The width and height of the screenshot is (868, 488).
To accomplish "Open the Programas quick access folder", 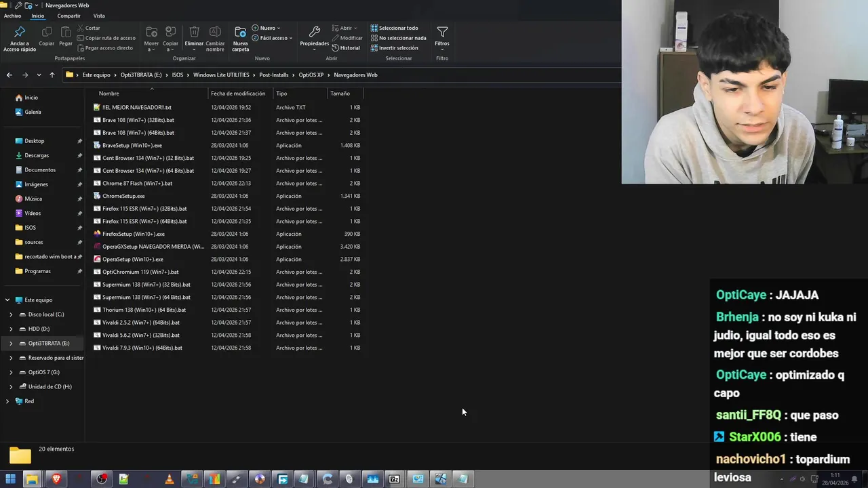I will pyautogui.click(x=37, y=271).
